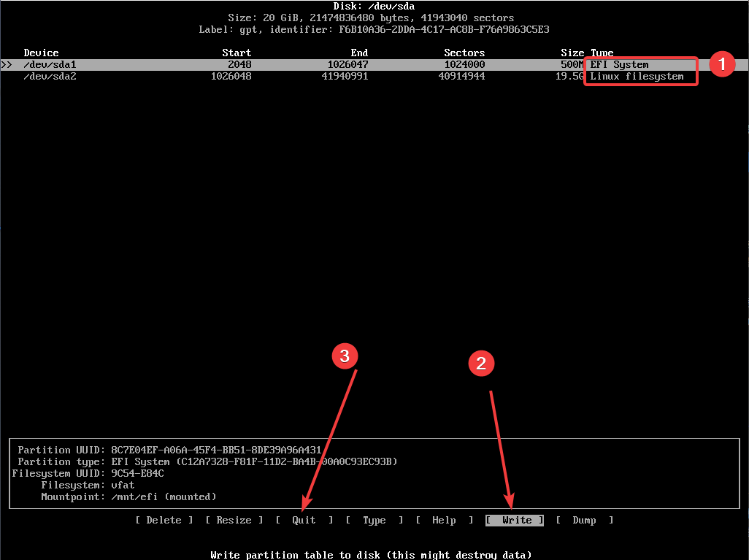
Task: Click the >> selection marker beside /dev/sda1
Action: 7,65
